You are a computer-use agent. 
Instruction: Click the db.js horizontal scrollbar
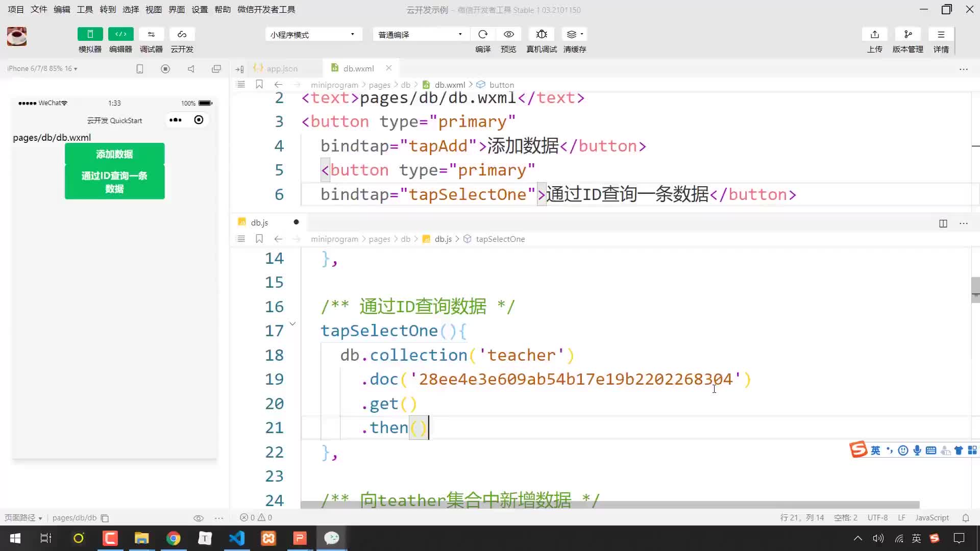610,505
